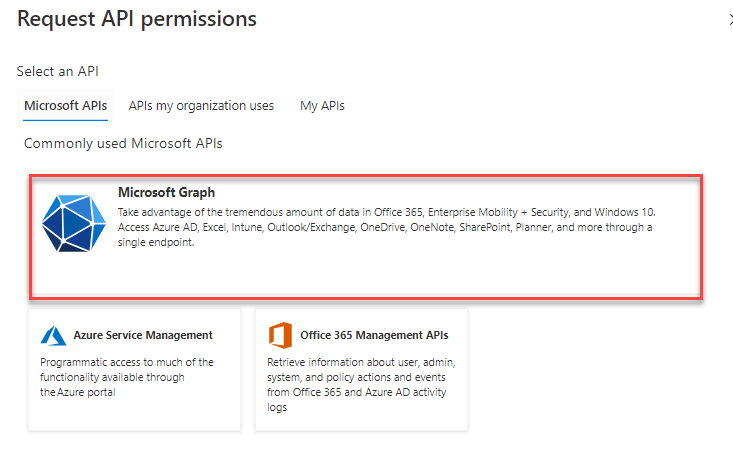Select the Office 365 Management APIs heading
Viewport: 733px width, 450px height.
point(374,335)
